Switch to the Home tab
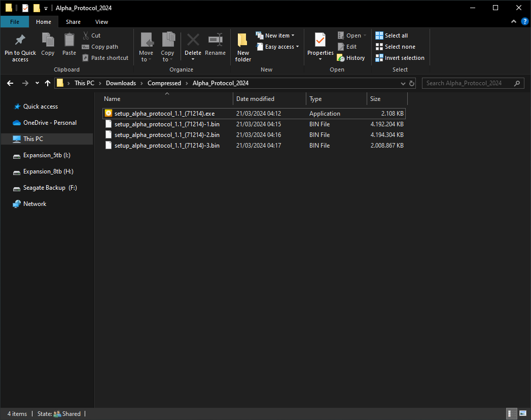 [x=44, y=22]
